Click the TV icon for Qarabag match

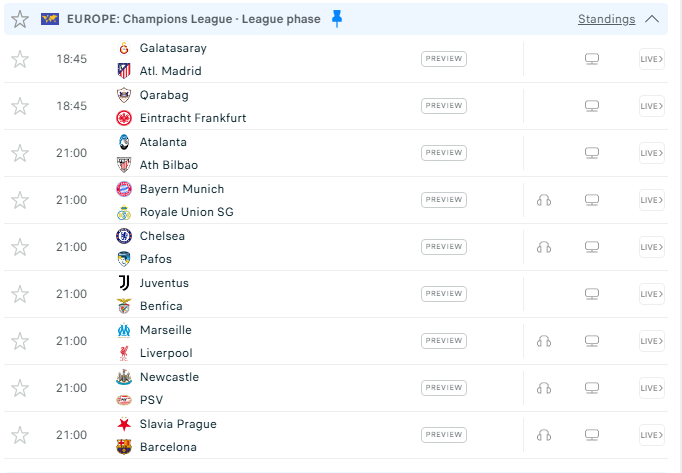coord(592,106)
